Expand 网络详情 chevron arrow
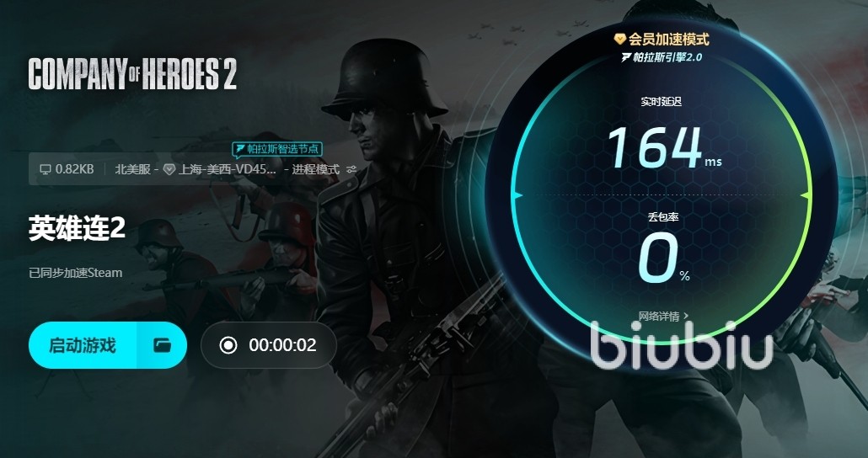Screen dimensions: 868x458 coord(687,316)
